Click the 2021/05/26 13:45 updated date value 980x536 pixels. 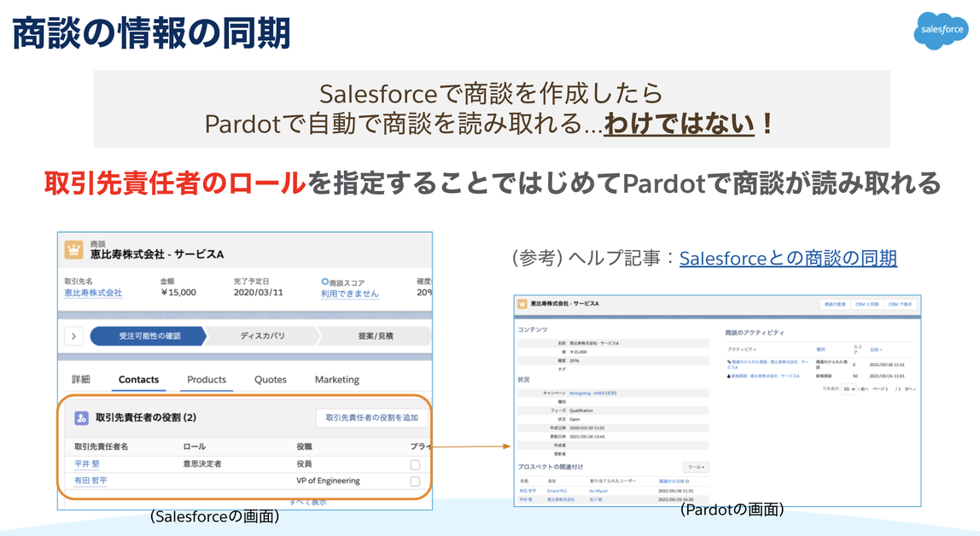pyautogui.click(x=586, y=437)
